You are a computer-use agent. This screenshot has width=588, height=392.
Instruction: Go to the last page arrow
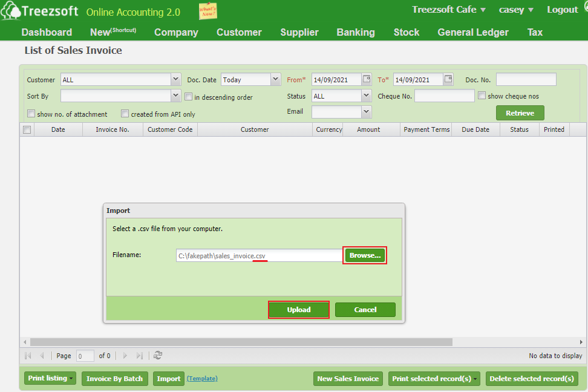click(140, 356)
